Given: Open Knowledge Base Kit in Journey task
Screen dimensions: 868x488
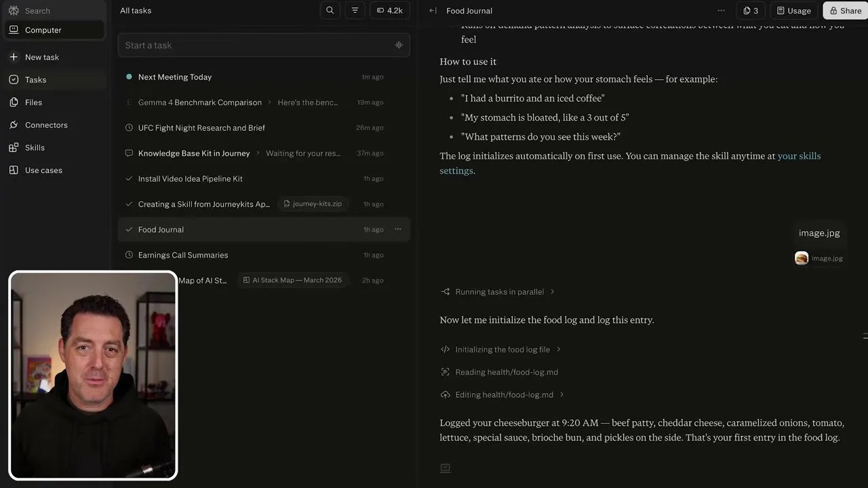Looking at the screenshot, I should coord(263,153).
